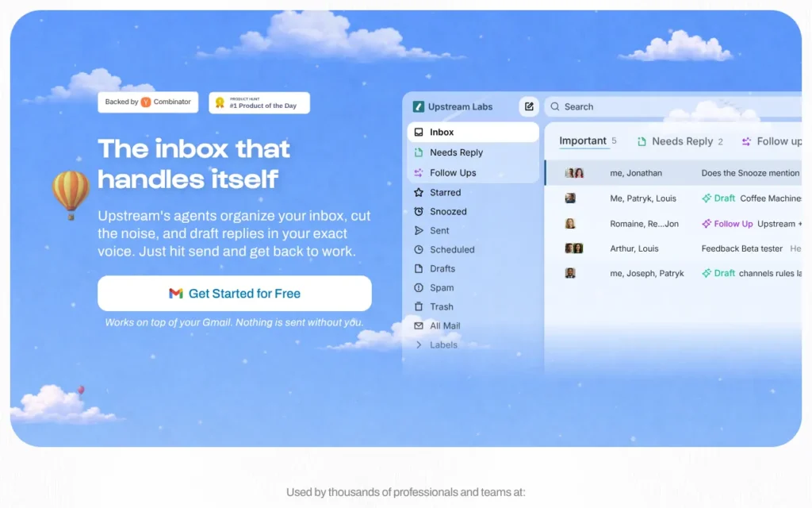Click the Trash bin icon
Screen dimensions: 812x508
[x=419, y=307]
